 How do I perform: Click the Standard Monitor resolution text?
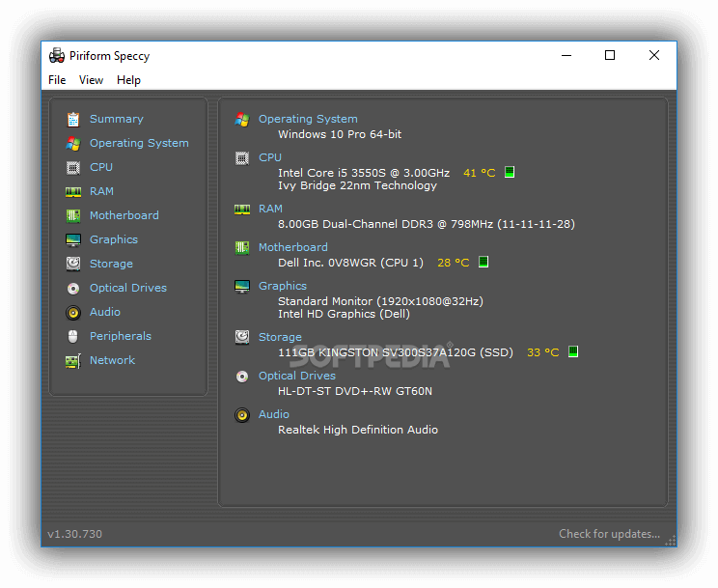click(x=380, y=301)
